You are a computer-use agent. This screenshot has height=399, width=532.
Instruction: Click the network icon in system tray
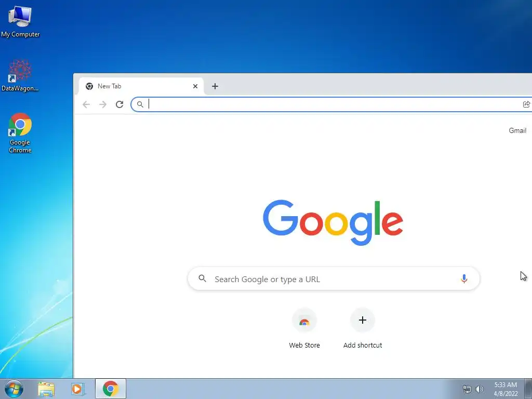[467, 389]
